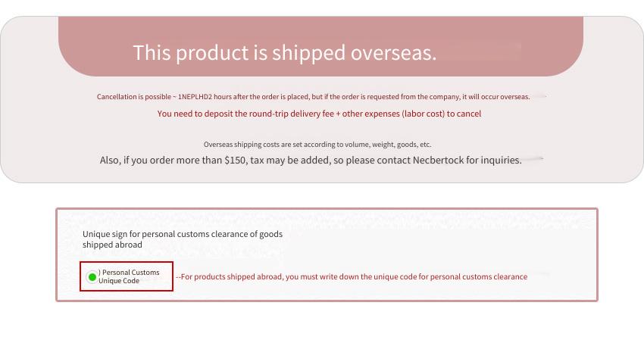Screen dimensions: 644x343
Task: Click the "shipped abroad" second heading line
Action: (112, 245)
